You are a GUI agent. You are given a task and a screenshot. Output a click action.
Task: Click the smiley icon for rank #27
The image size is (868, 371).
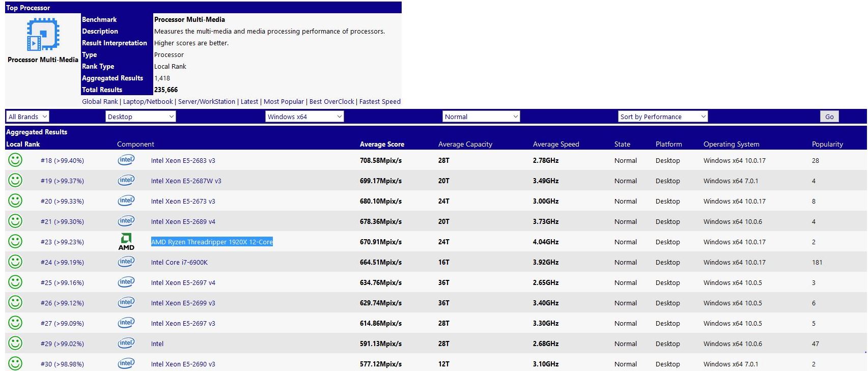[15, 323]
